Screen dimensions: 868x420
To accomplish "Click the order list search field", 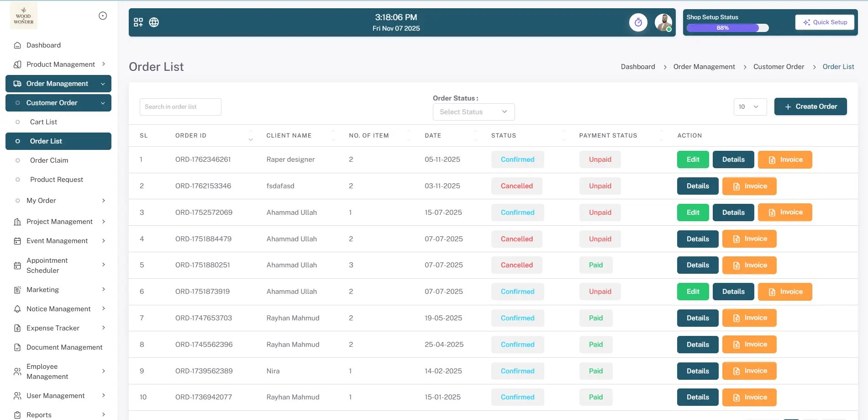I will coord(180,106).
